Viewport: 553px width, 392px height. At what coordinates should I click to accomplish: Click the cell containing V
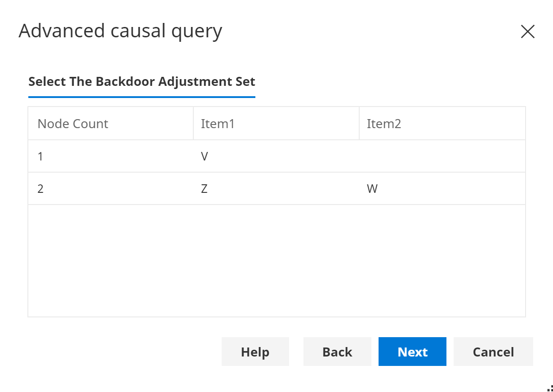(x=204, y=156)
